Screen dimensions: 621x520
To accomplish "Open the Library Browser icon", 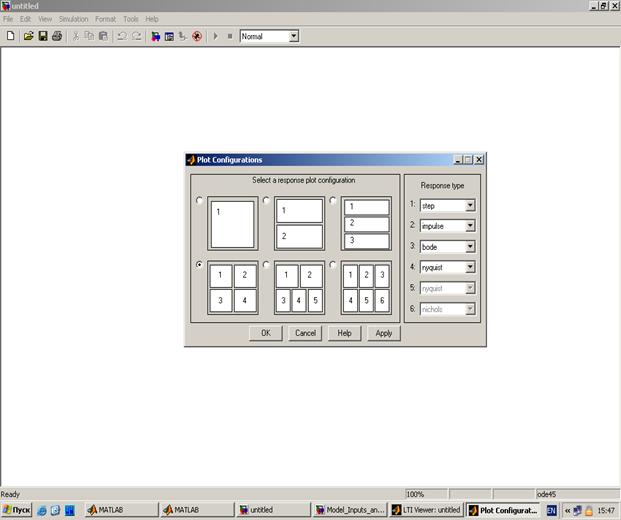I will click(x=156, y=36).
